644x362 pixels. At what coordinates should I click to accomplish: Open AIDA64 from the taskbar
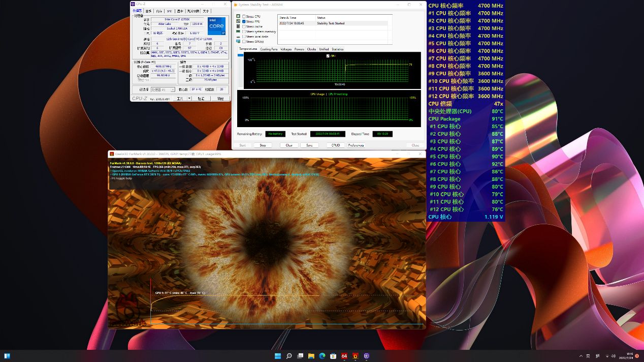click(344, 356)
